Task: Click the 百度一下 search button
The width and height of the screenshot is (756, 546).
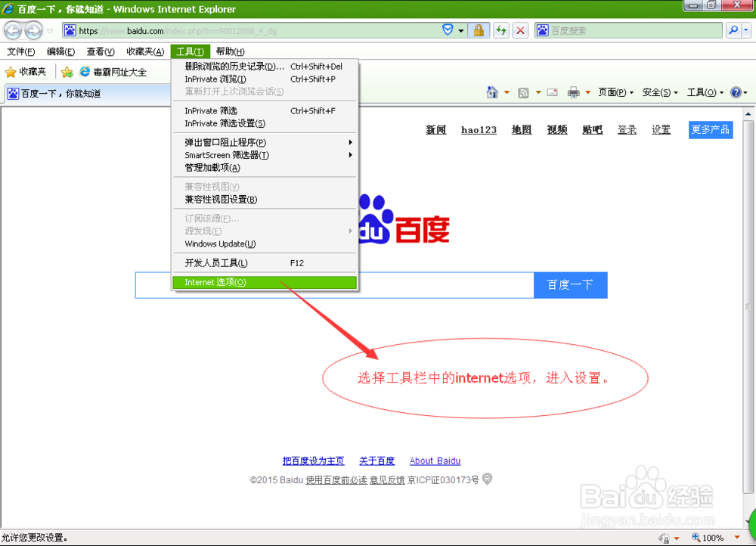Action: point(570,285)
